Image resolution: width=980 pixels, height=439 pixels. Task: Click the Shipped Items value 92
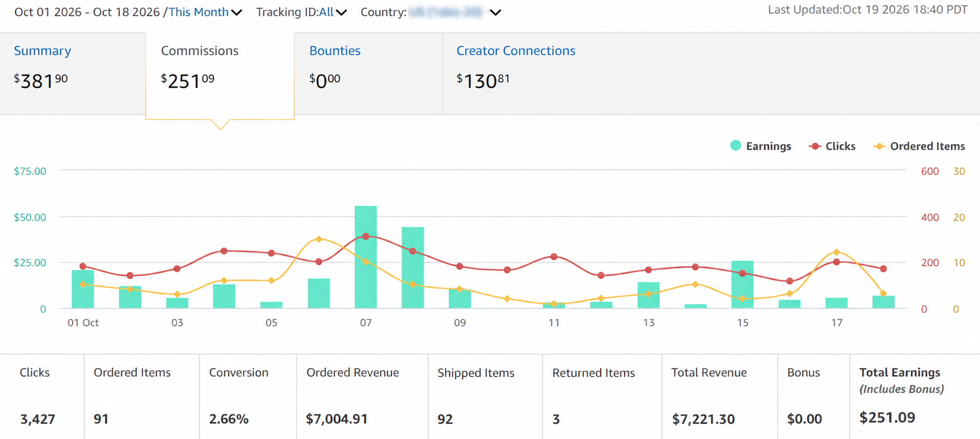tap(445, 419)
